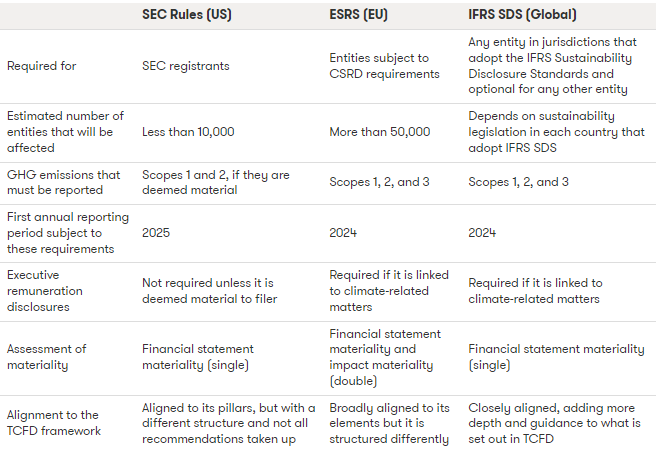Select 'GHG emissions that must be reported' label
The width and height of the screenshot is (656, 453).
[63, 182]
